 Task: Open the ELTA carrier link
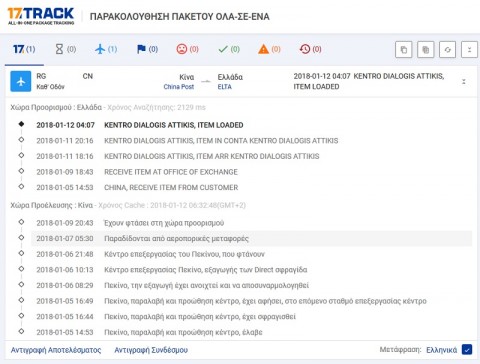225,87
